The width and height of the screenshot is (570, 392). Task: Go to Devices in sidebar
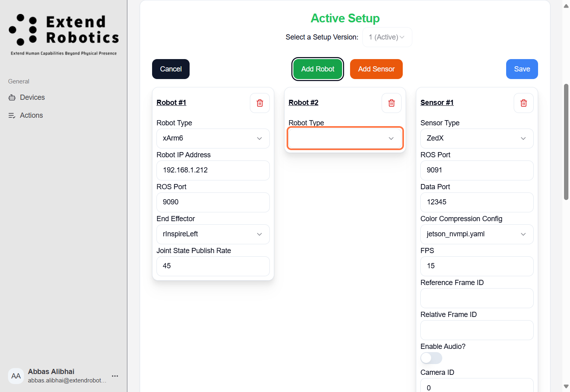32,97
